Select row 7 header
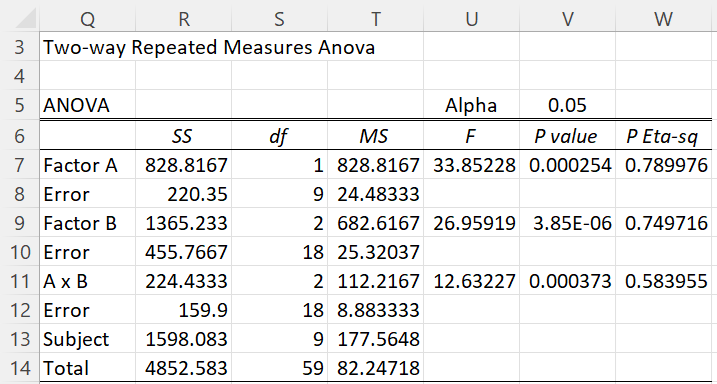The image size is (717, 384). [x=20, y=165]
